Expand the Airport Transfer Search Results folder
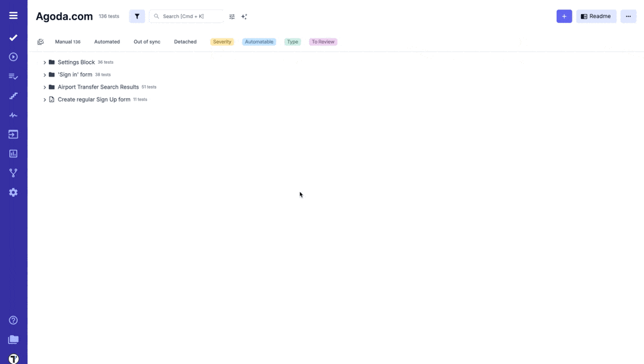 45,87
